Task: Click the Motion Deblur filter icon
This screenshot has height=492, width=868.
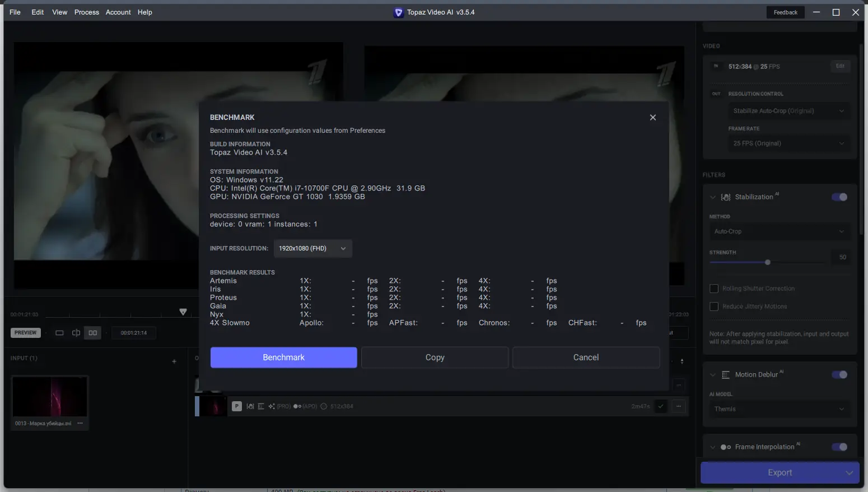Action: click(726, 375)
